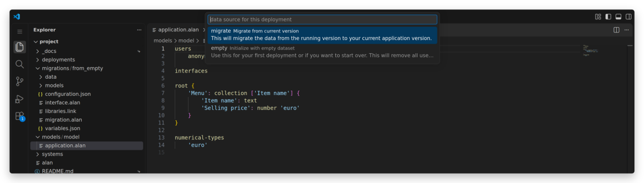Click the 'numerical-types' keyword in the code

click(x=199, y=138)
